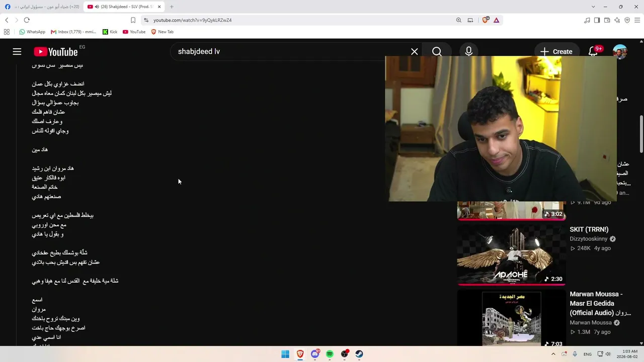Screen dimensions: 644x362
Task: Toggle the browser sidebar panel
Action: coord(597,20)
